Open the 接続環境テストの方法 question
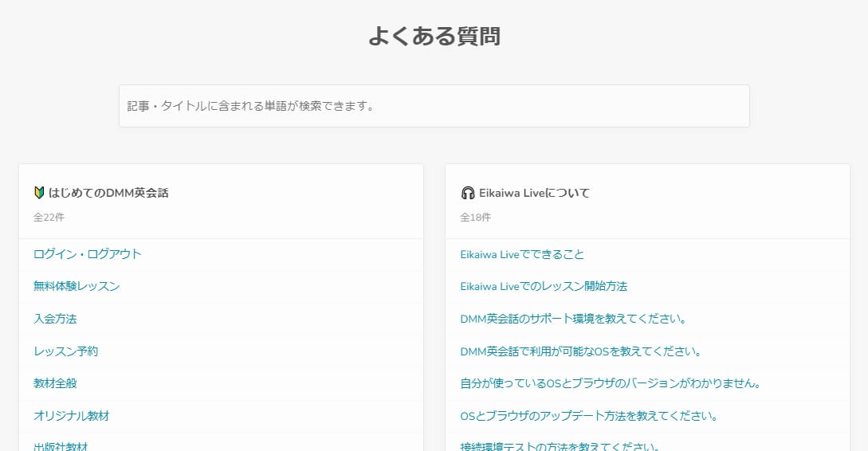Image resolution: width=868 pixels, height=451 pixels. 560,446
